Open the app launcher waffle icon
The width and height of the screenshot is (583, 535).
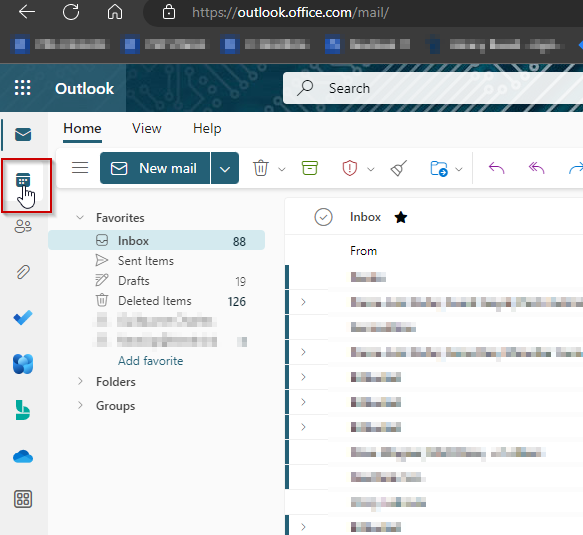23,88
